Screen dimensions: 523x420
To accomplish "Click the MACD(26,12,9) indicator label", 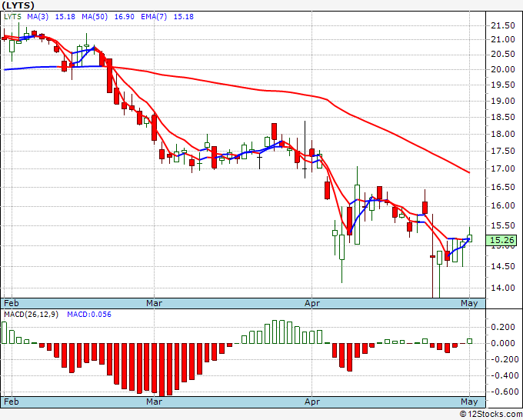I will point(31,315).
